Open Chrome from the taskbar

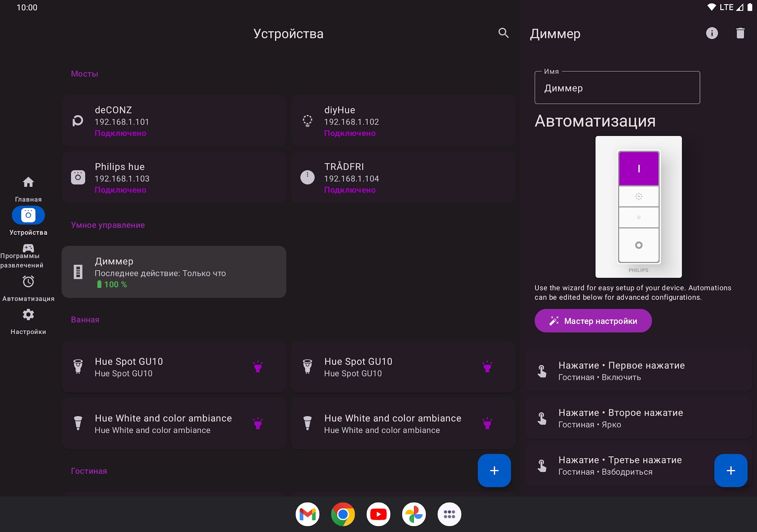tap(343, 514)
